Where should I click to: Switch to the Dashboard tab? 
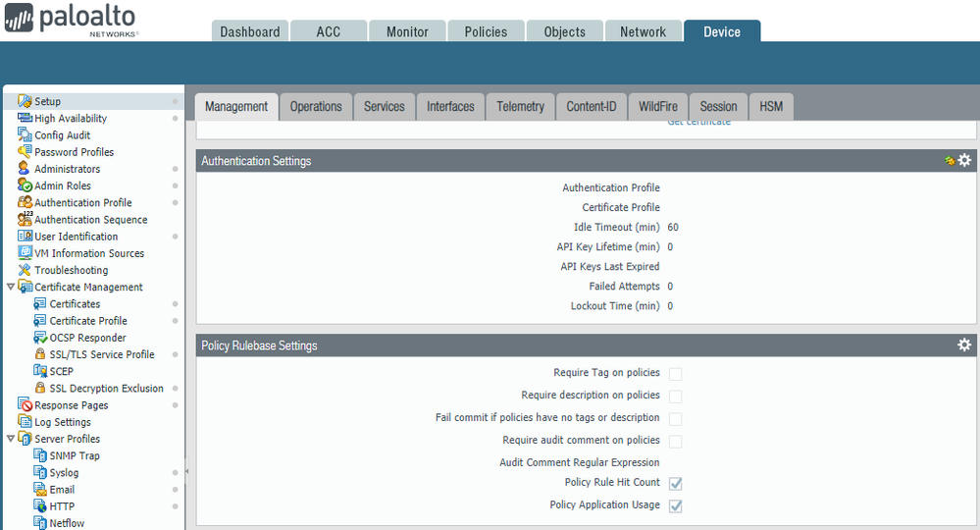[x=250, y=31]
